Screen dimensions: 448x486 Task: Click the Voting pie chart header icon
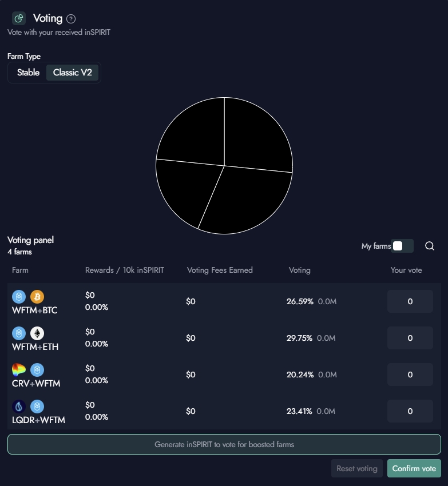(x=19, y=18)
